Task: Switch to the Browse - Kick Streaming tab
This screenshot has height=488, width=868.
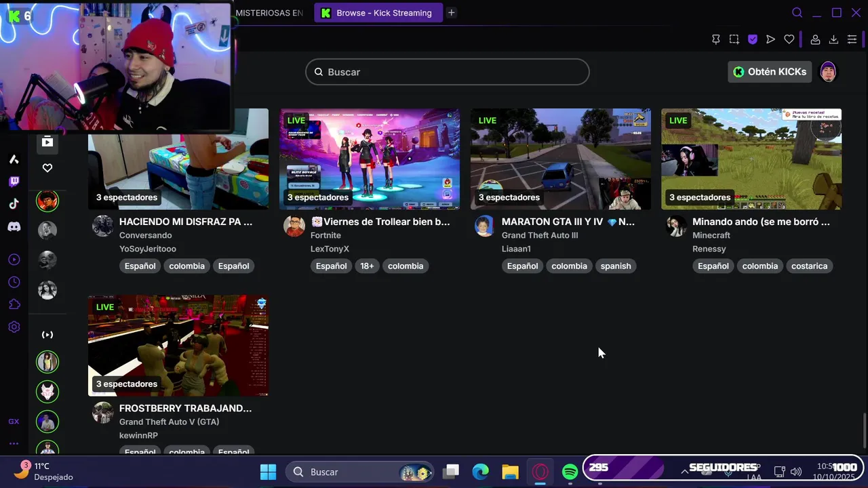Action: [378, 13]
